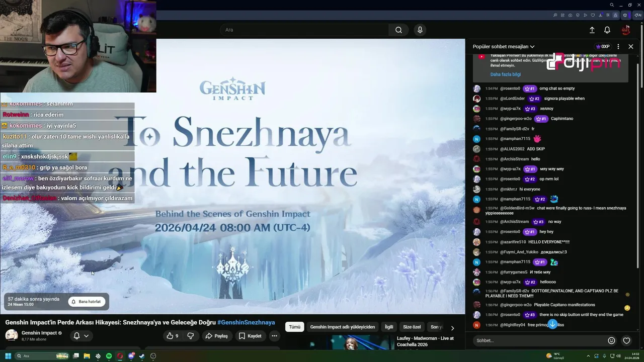
Task: Expand Popüler sohbet mesajları dropdown
Action: [503, 46]
